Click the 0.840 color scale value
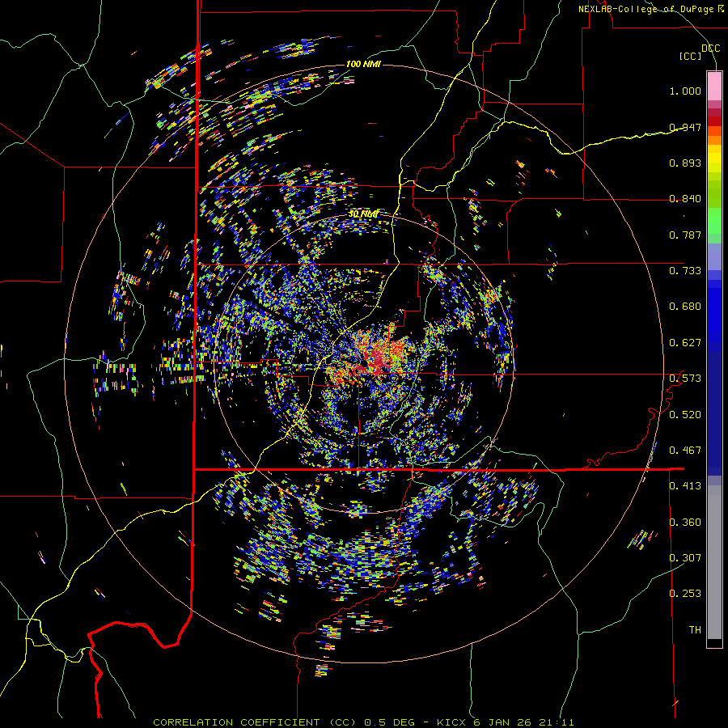Screen dimensions: 728x728 pyautogui.click(x=685, y=199)
